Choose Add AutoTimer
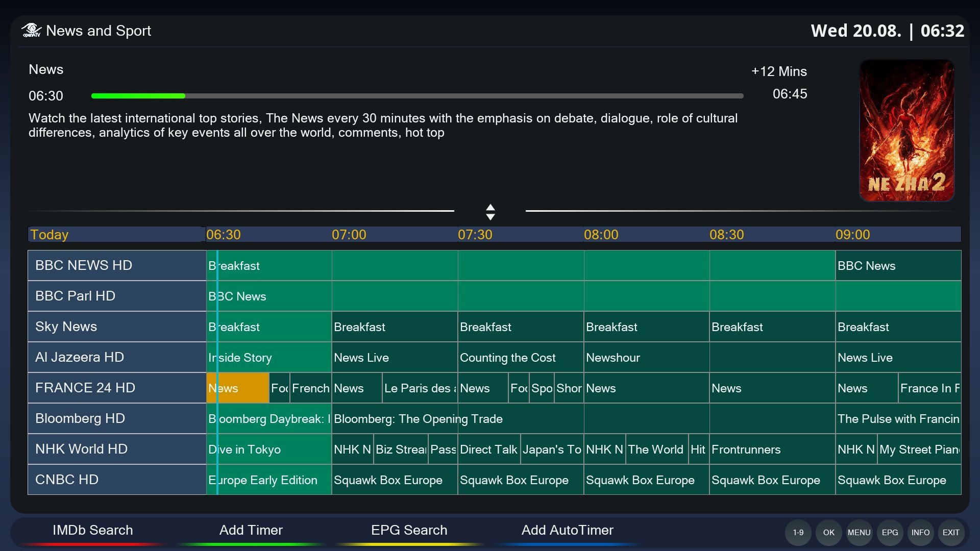Viewport: 980px width, 551px height. [x=568, y=530]
